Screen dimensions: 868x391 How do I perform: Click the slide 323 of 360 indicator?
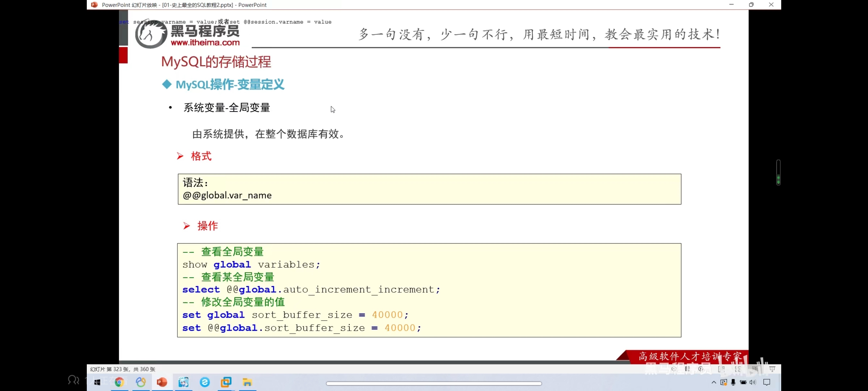(x=123, y=369)
